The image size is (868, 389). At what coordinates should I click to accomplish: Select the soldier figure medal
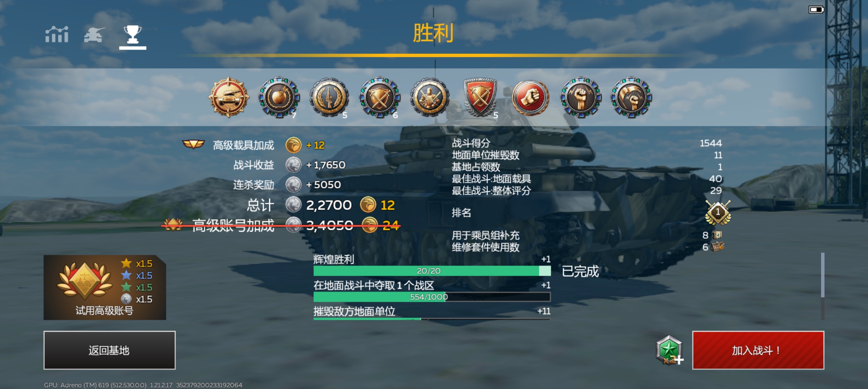pyautogui.click(x=430, y=97)
